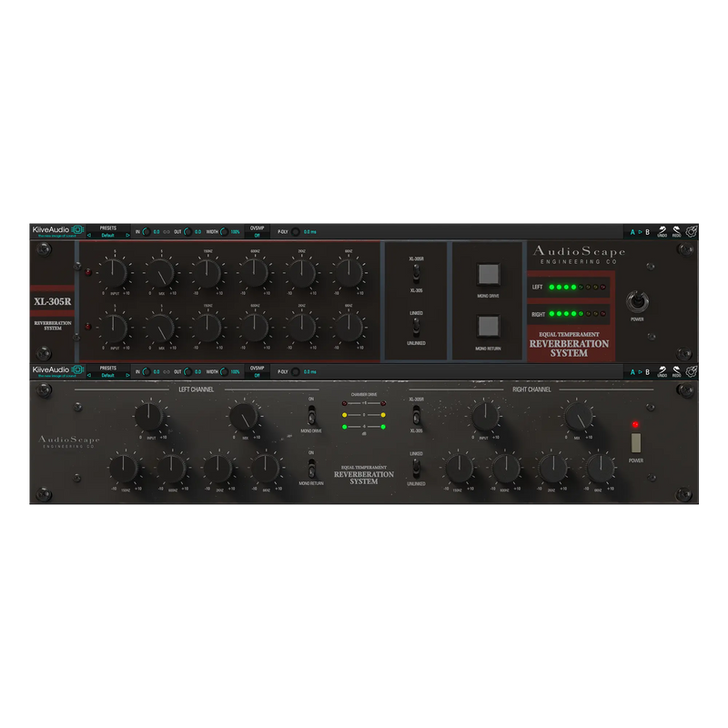This screenshot has width=728, height=728.
Task: Click the WIDTH knob on upper toolbar
Action: click(x=224, y=232)
